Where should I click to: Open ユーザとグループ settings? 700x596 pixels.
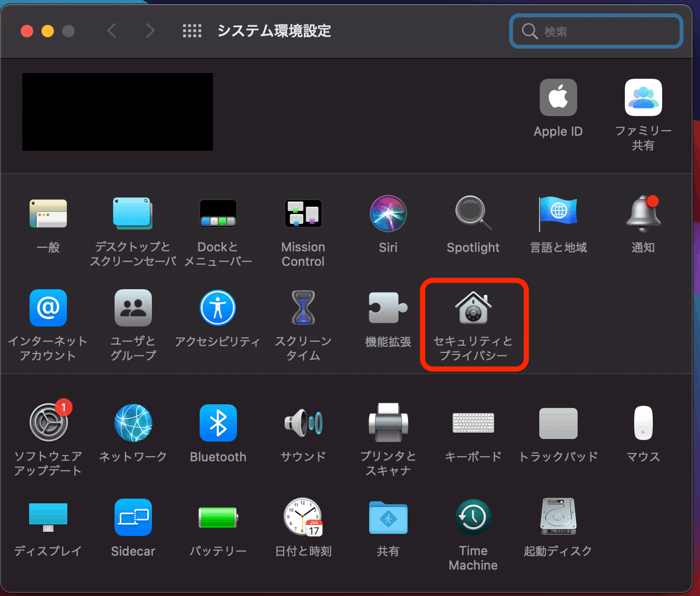click(133, 307)
